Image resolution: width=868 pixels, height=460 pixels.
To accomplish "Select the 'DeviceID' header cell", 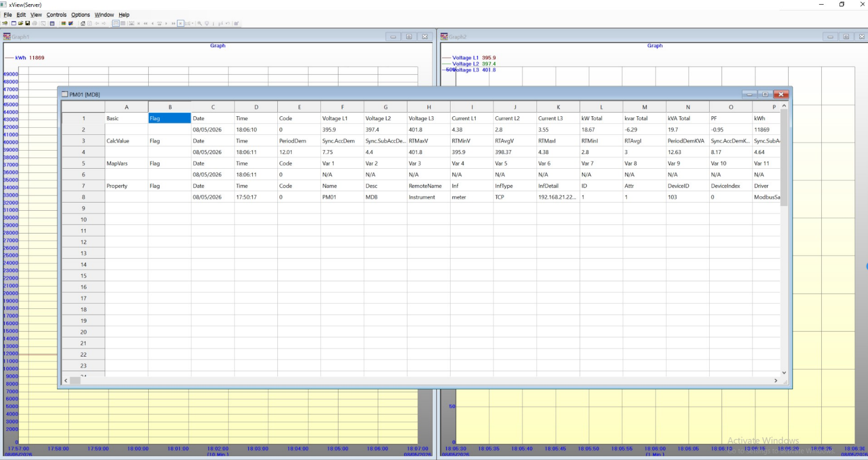I will coord(688,186).
